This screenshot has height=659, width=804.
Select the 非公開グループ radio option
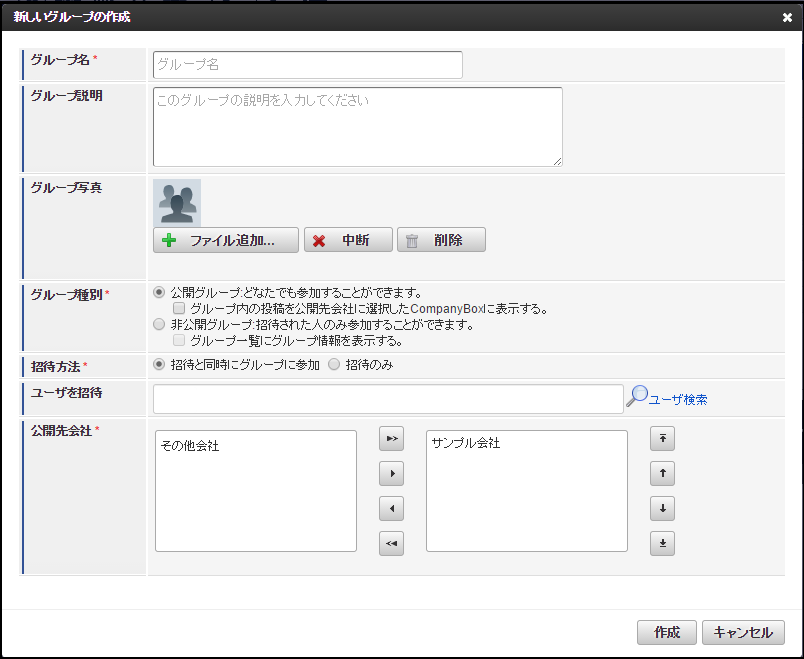(x=159, y=325)
